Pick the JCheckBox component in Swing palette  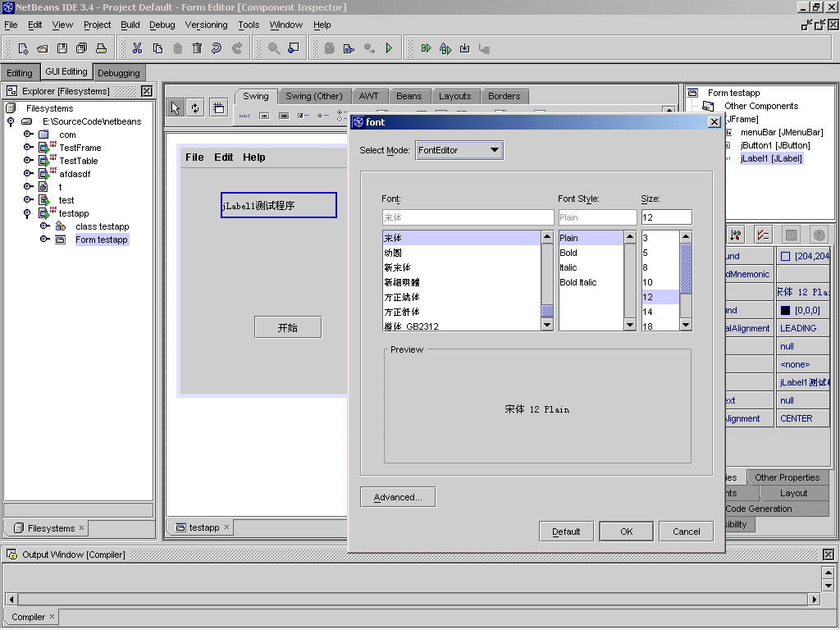(x=303, y=116)
